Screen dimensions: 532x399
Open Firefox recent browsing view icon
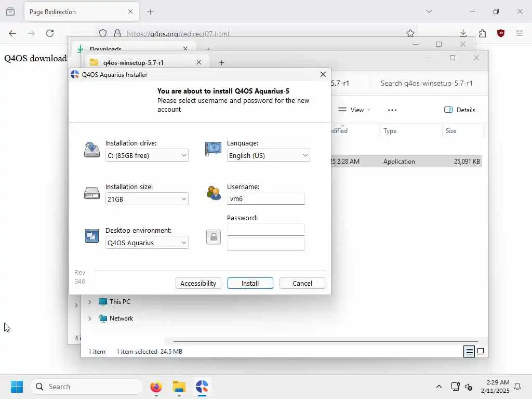(x=10, y=11)
